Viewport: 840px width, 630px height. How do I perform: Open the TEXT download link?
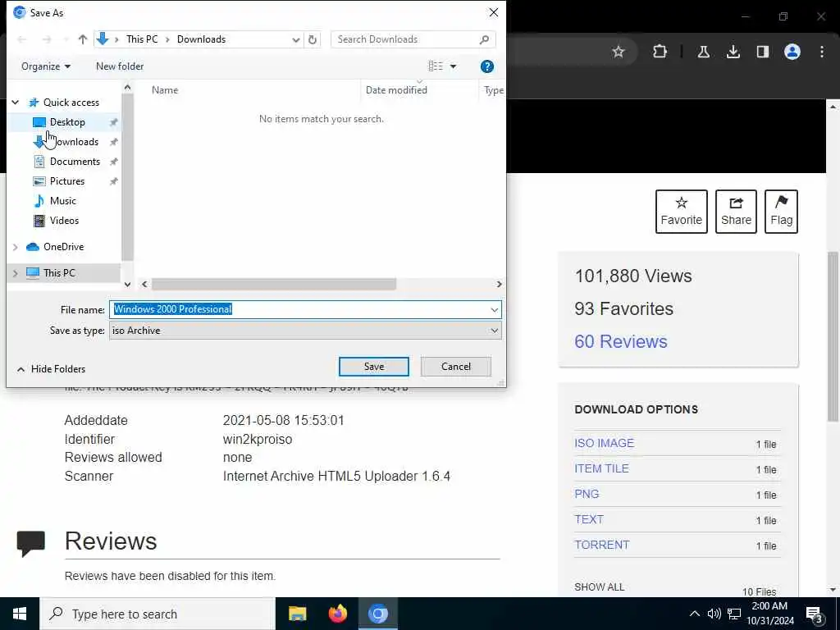(x=589, y=519)
